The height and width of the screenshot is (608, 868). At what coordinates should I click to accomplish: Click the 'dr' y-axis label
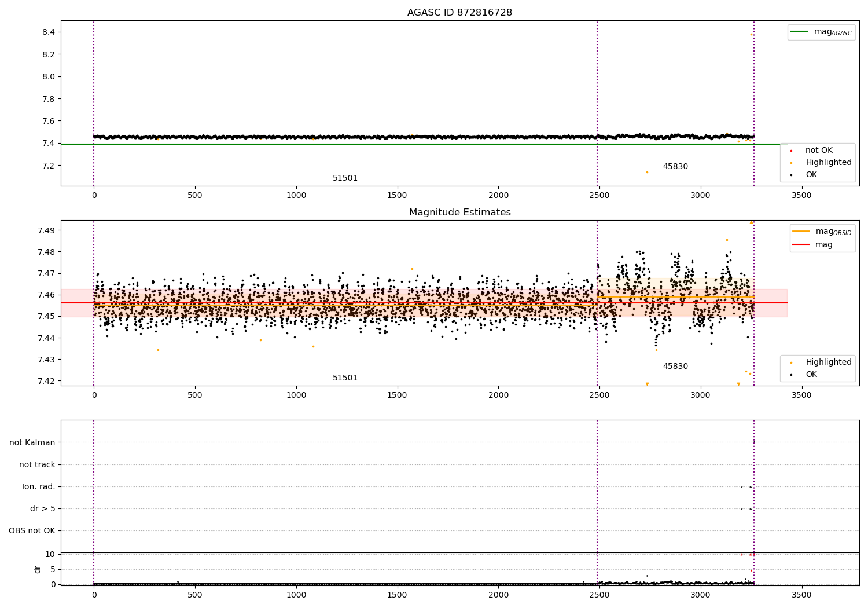point(38,569)
